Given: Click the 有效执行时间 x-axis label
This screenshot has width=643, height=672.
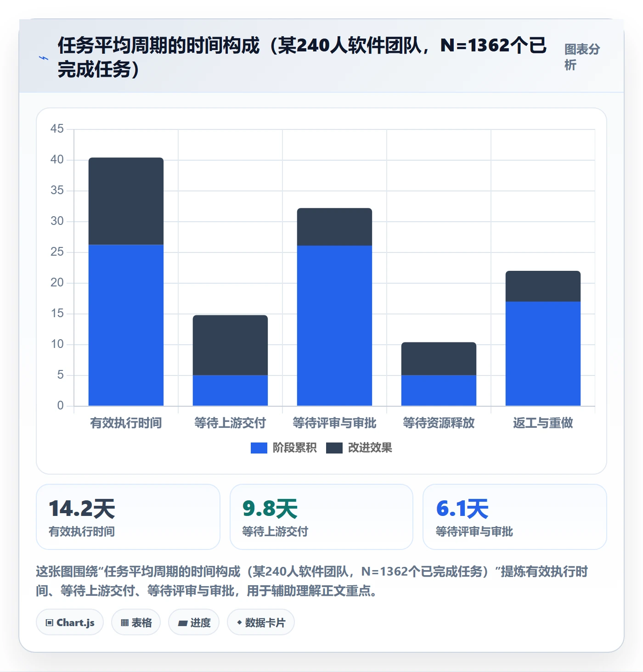Looking at the screenshot, I should [126, 423].
